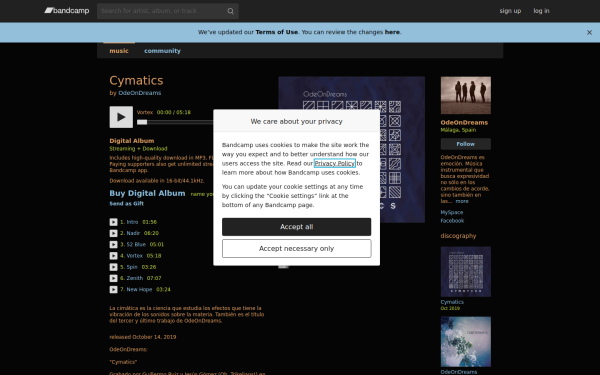
Task: Play track 6 Zenith
Action: tap(113, 278)
